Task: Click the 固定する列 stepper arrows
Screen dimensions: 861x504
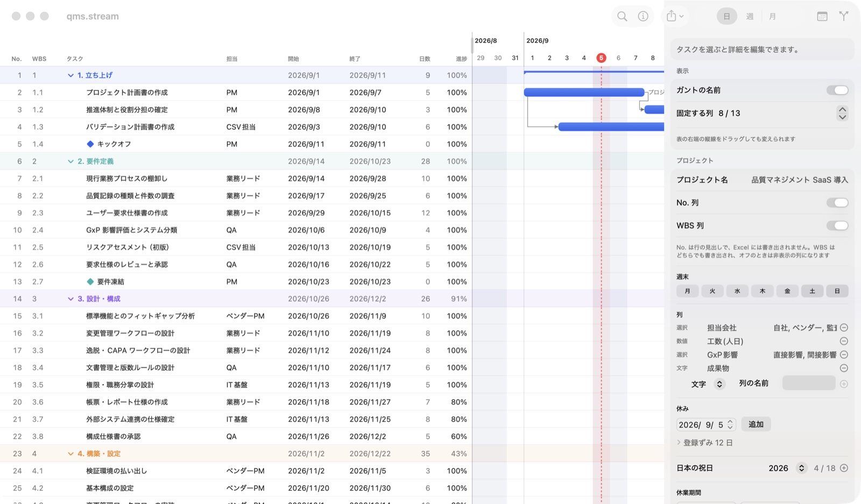Action: (842, 113)
